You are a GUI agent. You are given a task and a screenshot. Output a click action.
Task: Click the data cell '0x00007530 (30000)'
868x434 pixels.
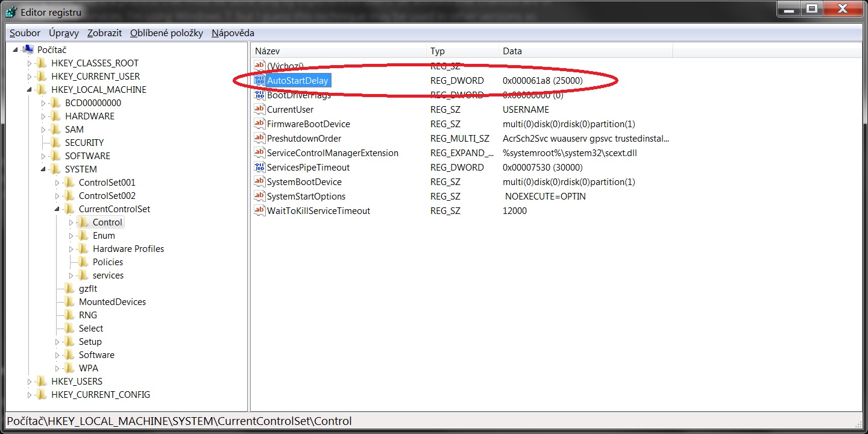point(542,167)
